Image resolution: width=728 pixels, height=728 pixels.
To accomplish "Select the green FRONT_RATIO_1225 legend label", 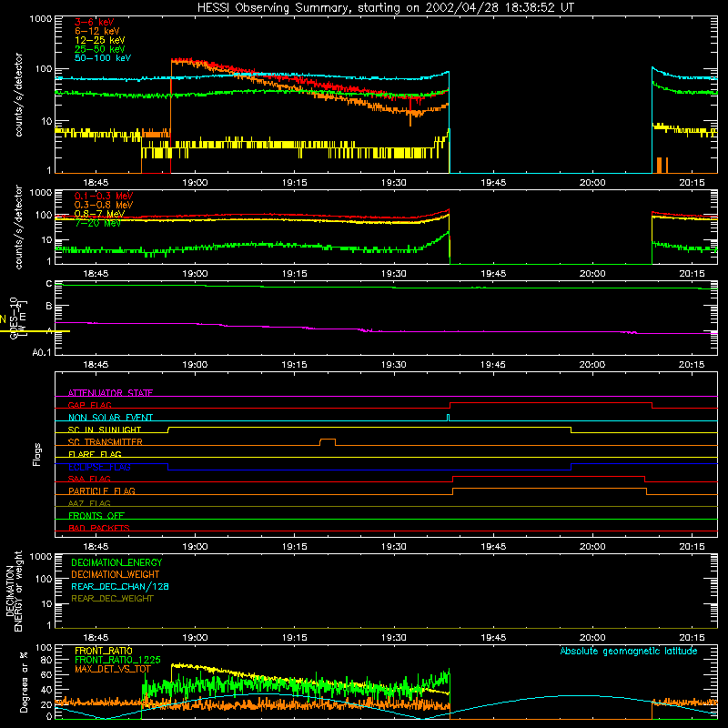I will pyautogui.click(x=117, y=660).
